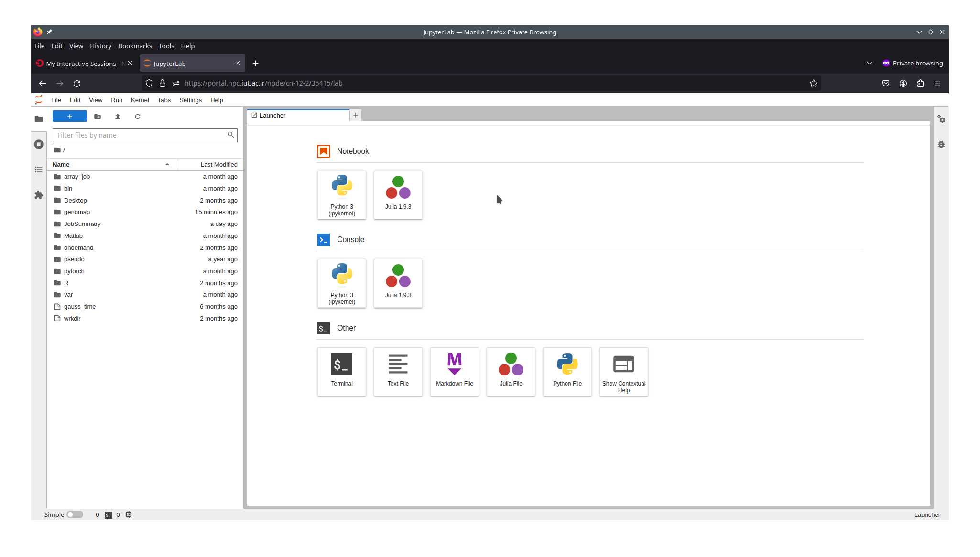The height and width of the screenshot is (557, 980).
Task: Click the JupyterLab logo icon
Action: click(39, 100)
